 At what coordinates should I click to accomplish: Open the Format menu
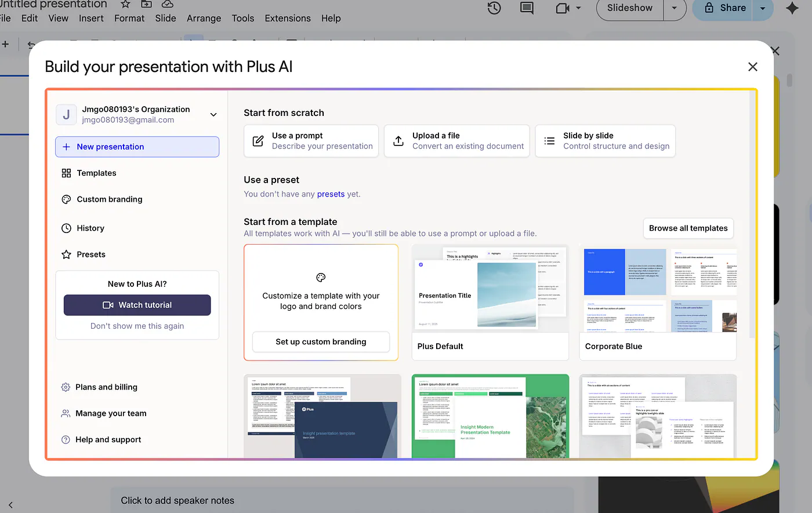point(129,18)
